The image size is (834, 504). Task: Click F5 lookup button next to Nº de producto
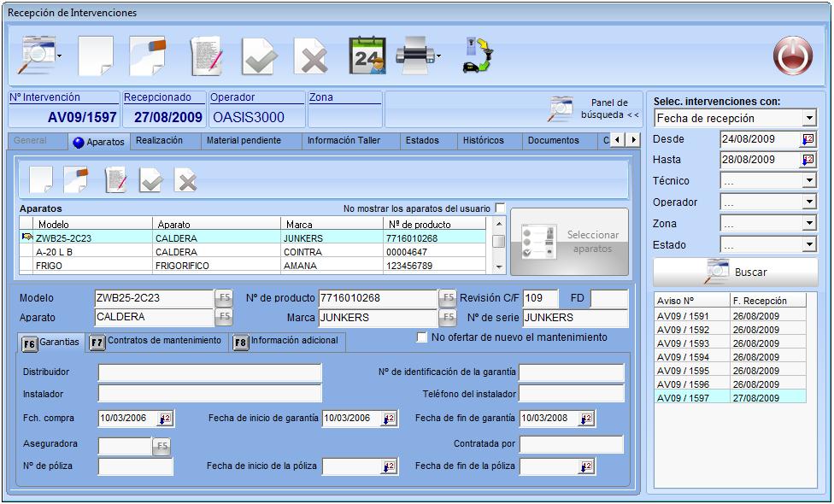[x=448, y=298]
